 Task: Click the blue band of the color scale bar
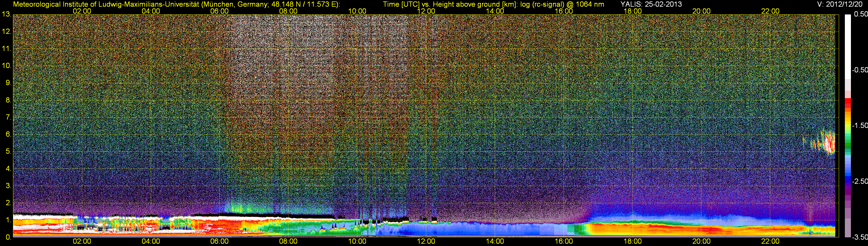[x=847, y=174]
